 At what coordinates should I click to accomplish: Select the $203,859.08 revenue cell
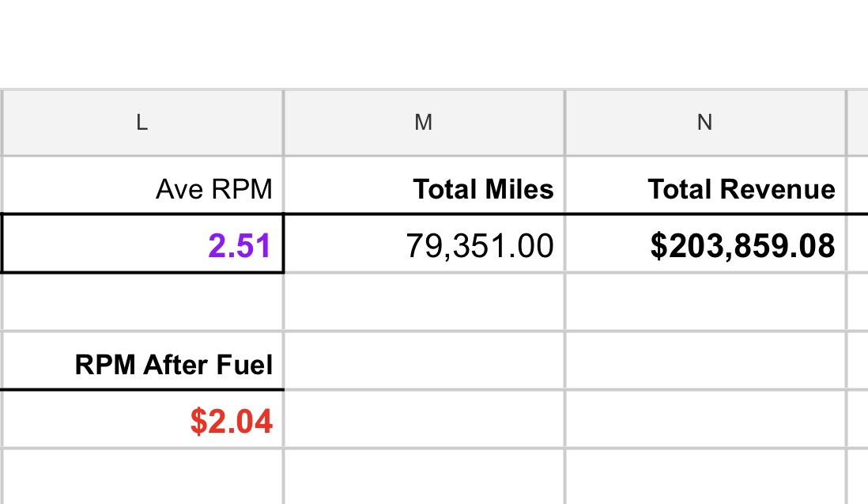click(x=705, y=244)
